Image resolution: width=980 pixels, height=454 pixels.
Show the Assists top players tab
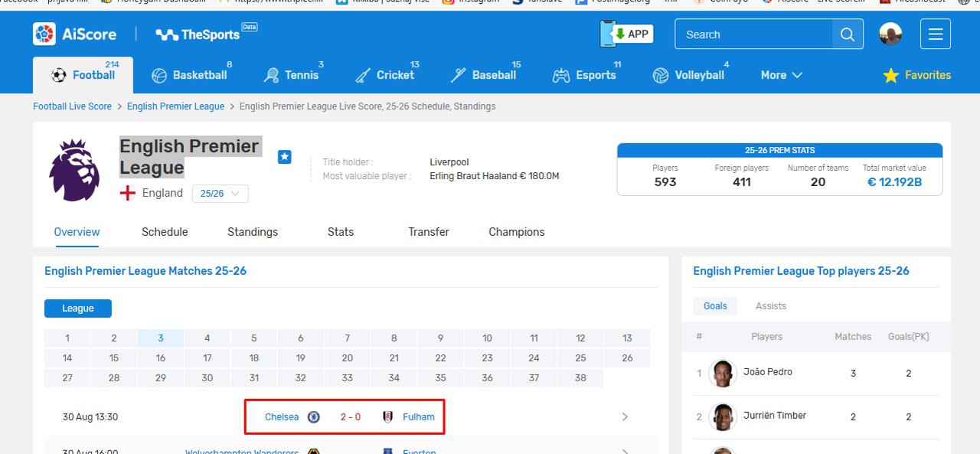[x=771, y=305]
